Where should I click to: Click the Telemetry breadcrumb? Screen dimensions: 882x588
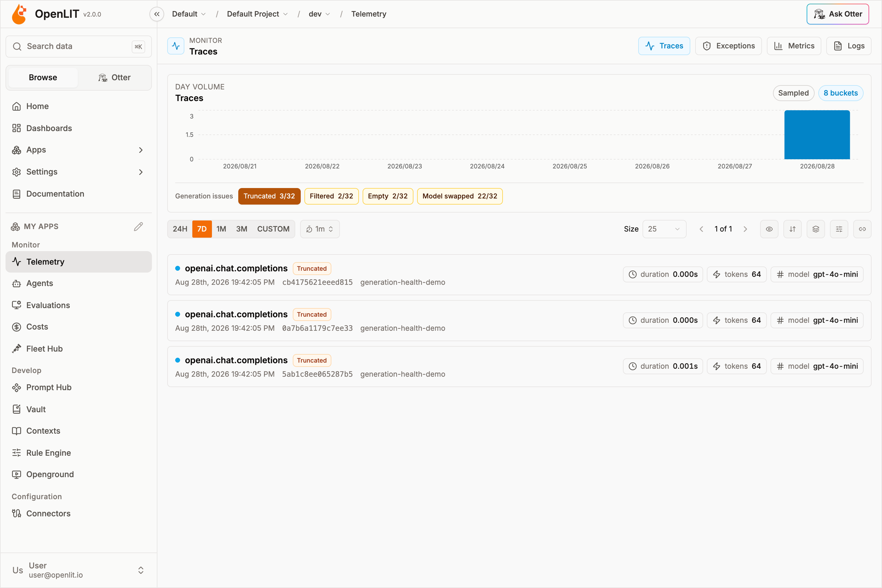pyautogui.click(x=369, y=14)
